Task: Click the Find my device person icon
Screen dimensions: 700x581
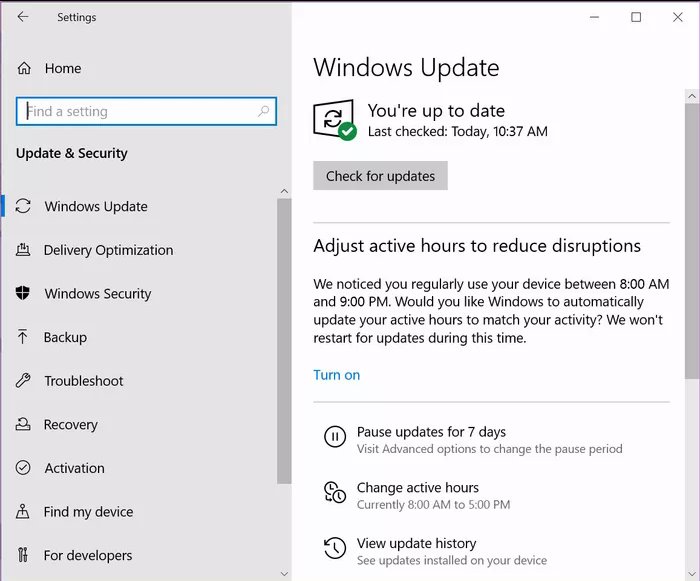Action: pyautogui.click(x=23, y=511)
